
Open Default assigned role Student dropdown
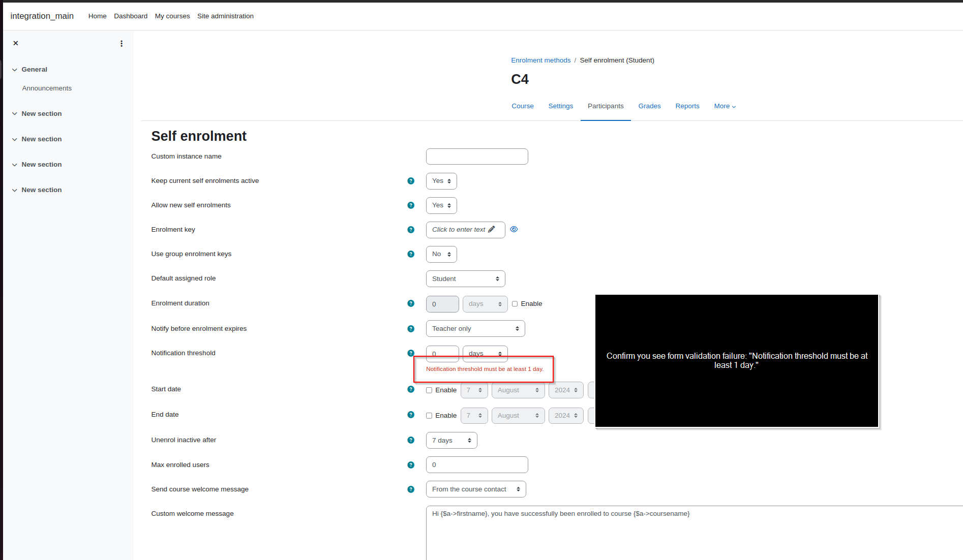tap(465, 278)
